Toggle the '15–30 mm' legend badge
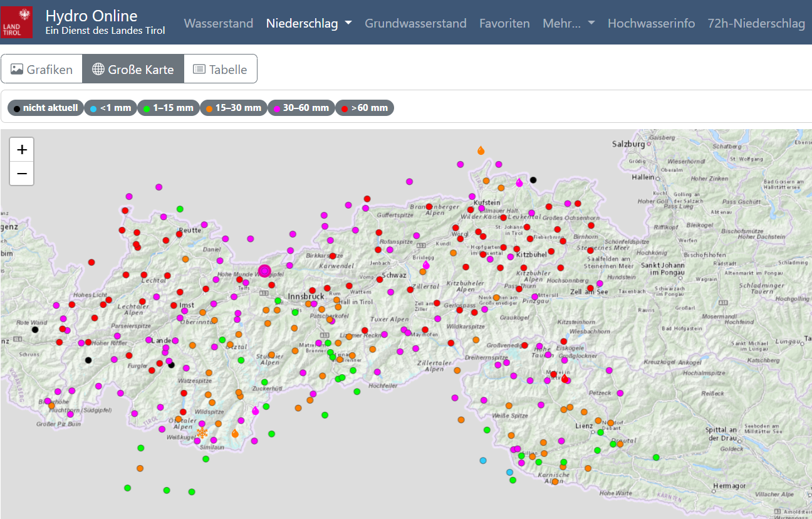This screenshot has height=519, width=812. point(233,108)
